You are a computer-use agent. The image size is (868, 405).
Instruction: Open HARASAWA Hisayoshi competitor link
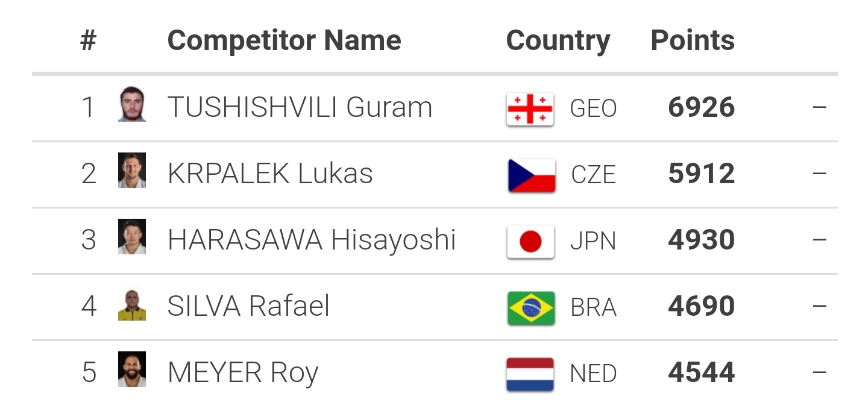click(312, 240)
